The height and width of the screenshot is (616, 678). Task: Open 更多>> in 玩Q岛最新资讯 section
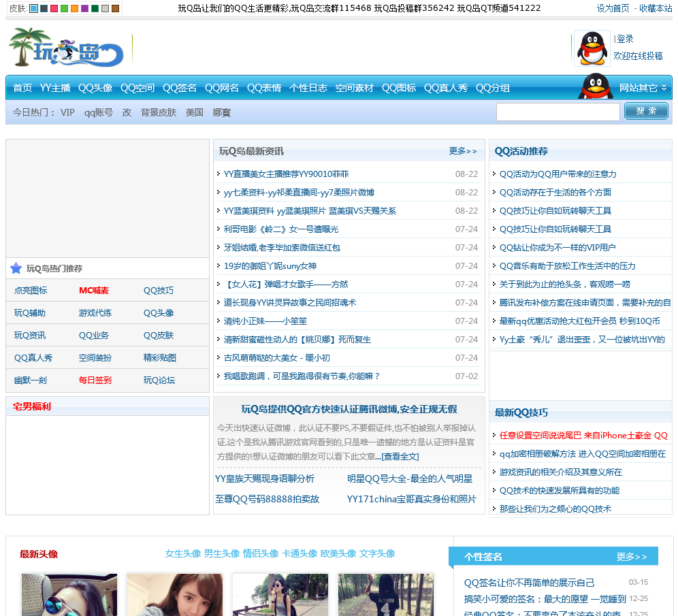click(463, 151)
